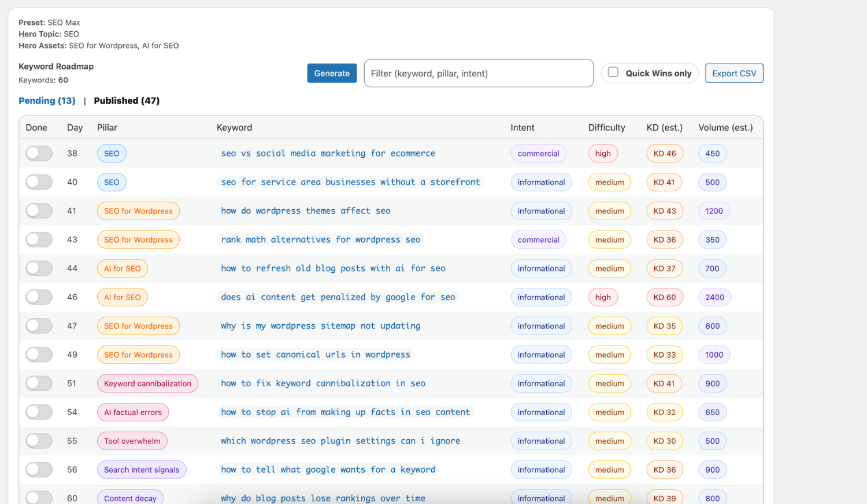
Task: Click the keyword filter input field
Action: click(479, 73)
